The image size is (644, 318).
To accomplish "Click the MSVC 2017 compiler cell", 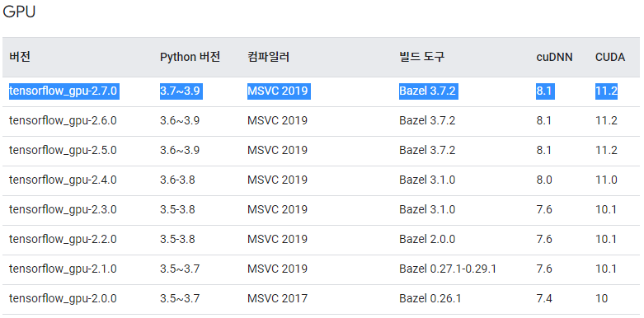I will click(x=278, y=299).
